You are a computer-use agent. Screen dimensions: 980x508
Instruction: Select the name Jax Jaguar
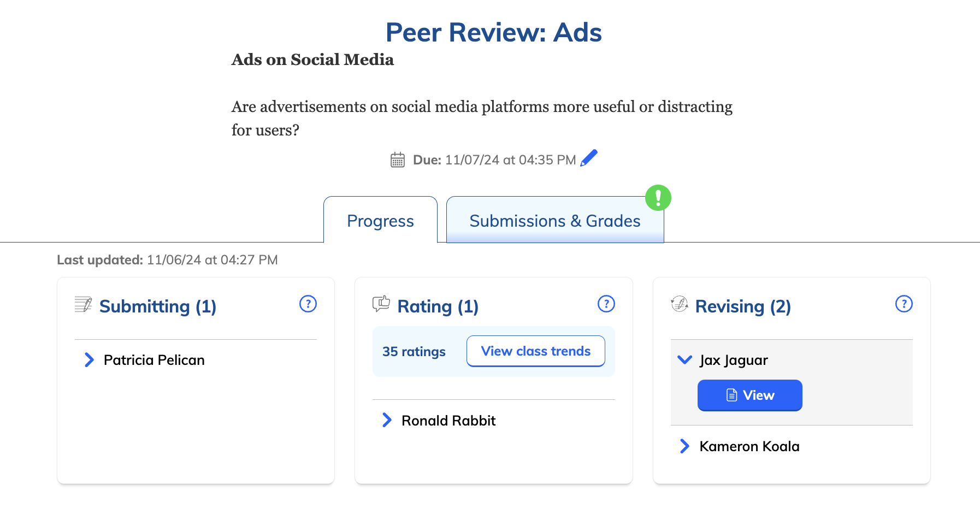(734, 361)
